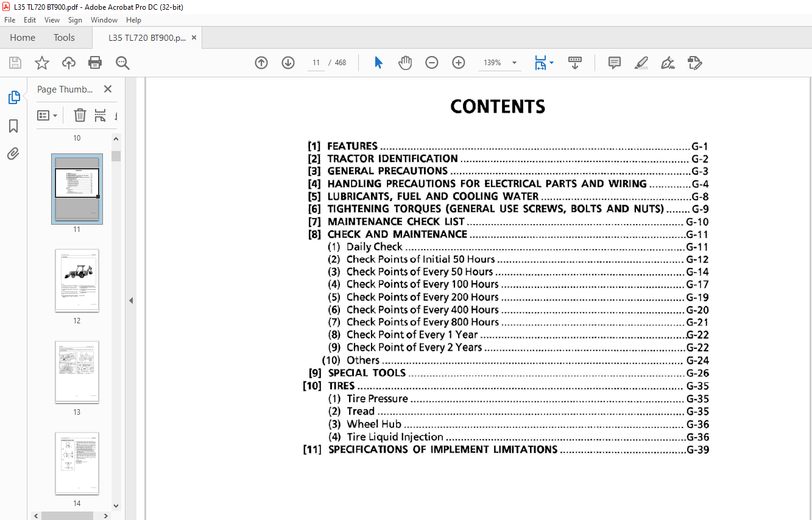
Task: Click SPECIFICATIONS OF IMPLEMENT LIMITATIONS entry
Action: click(x=506, y=449)
